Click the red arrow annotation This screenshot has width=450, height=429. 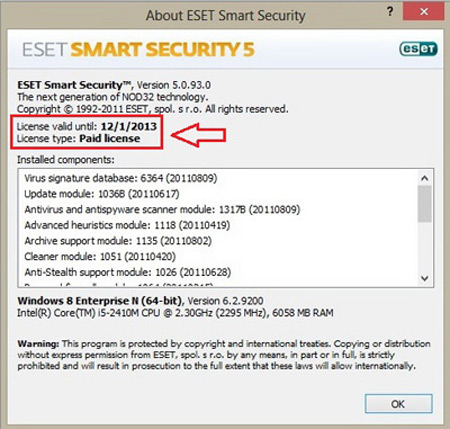pyautogui.click(x=199, y=135)
